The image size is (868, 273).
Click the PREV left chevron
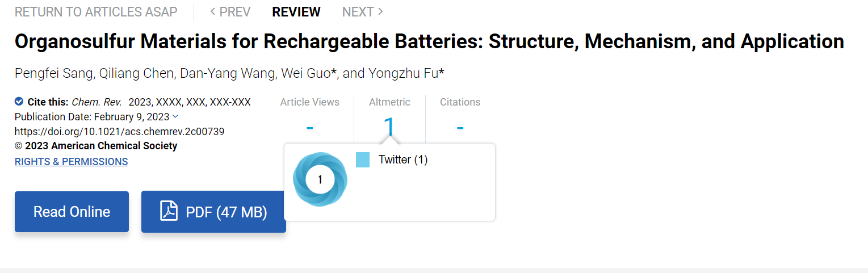pyautogui.click(x=213, y=12)
